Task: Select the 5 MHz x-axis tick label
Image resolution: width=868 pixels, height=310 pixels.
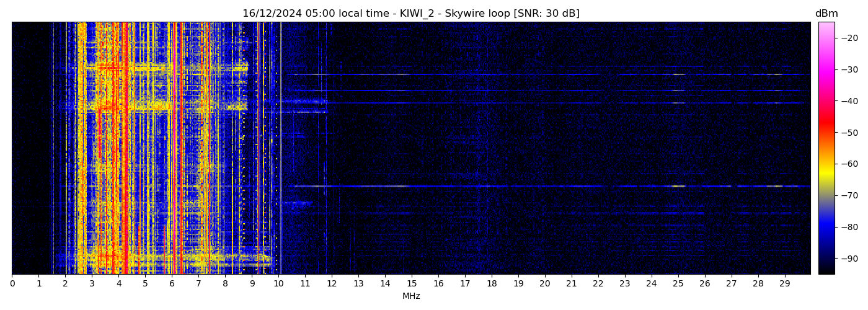Action: [145, 283]
